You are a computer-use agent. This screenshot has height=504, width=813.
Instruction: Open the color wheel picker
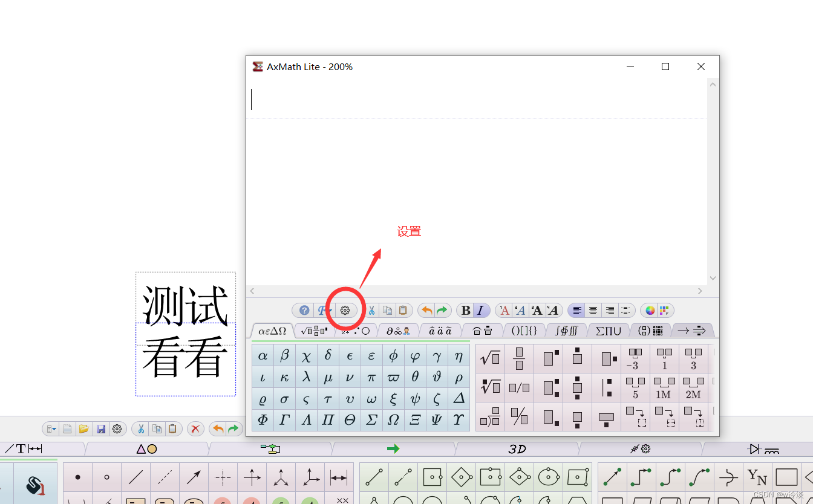[x=650, y=311]
